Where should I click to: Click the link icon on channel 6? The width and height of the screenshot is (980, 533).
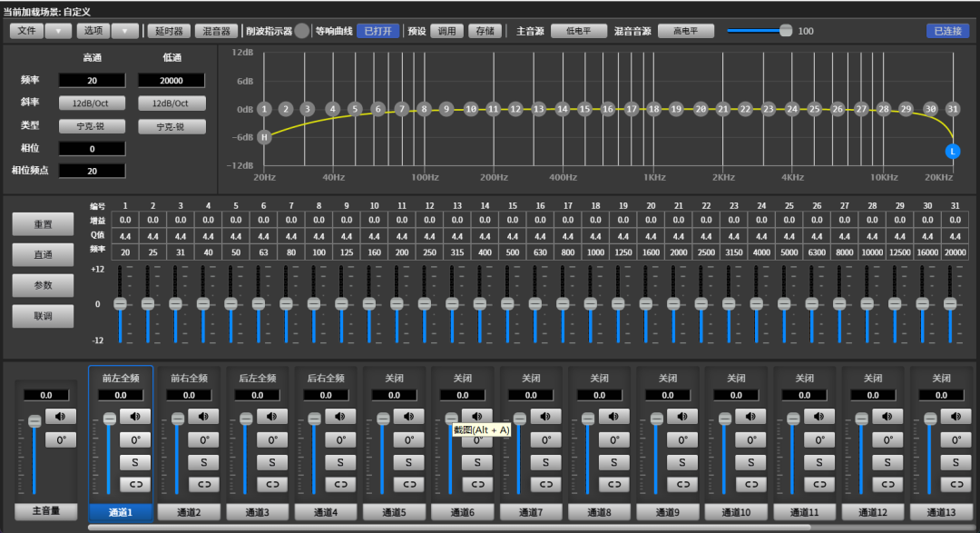coord(477,484)
